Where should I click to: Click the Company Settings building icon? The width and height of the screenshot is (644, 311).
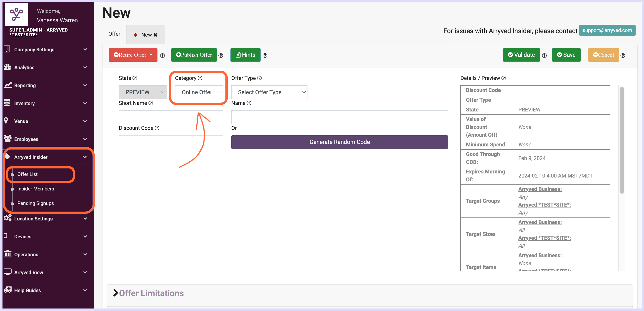click(x=7, y=49)
